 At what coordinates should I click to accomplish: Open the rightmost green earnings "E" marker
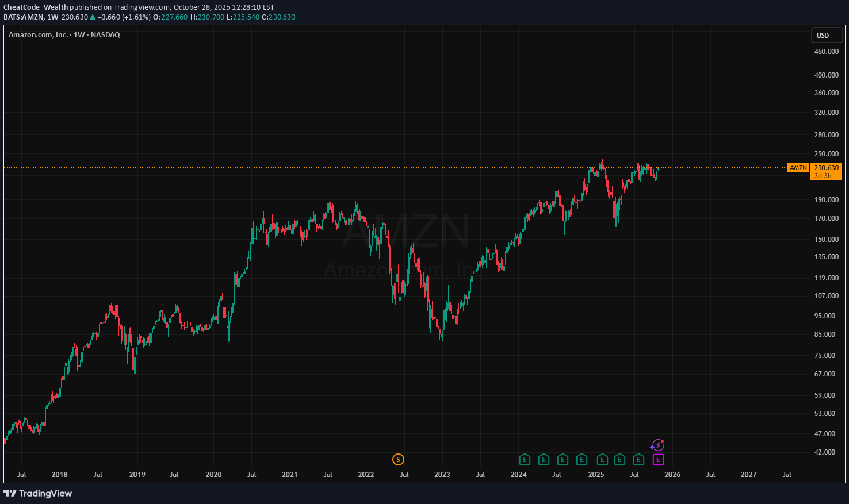click(x=638, y=459)
